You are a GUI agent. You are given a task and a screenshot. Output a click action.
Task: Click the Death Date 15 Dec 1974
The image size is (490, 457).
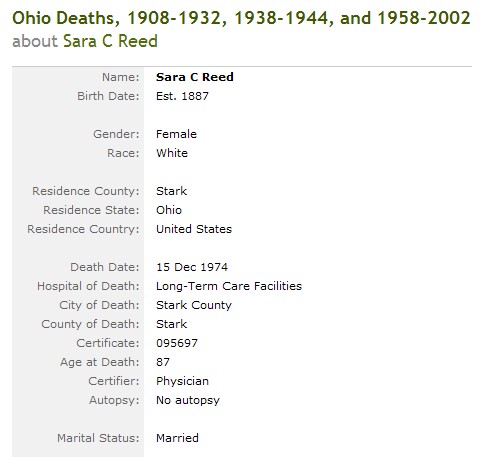tap(192, 267)
